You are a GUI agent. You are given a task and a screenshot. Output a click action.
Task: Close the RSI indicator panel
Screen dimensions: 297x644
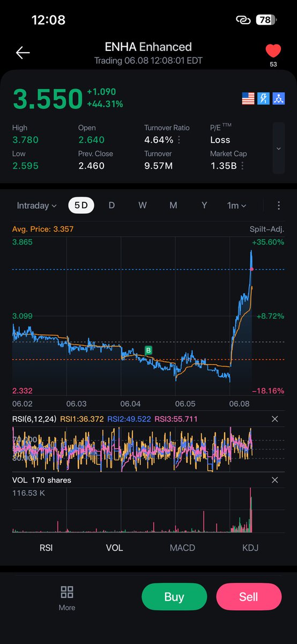pyautogui.click(x=275, y=419)
